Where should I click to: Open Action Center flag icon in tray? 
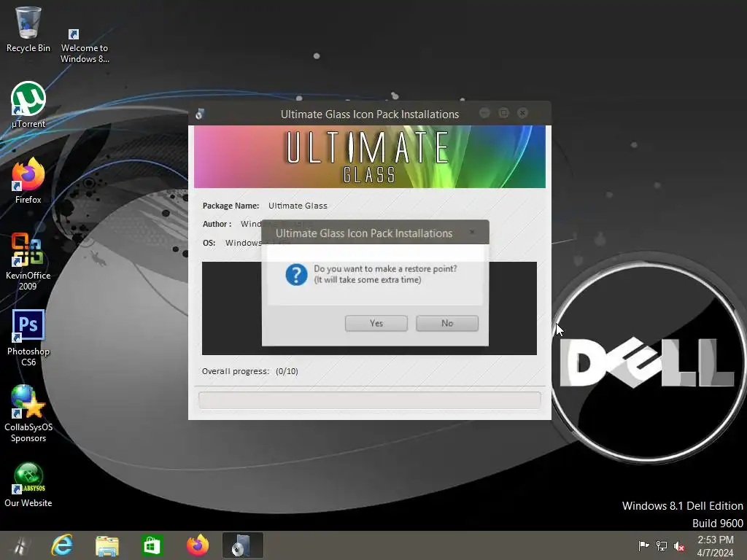pos(643,545)
